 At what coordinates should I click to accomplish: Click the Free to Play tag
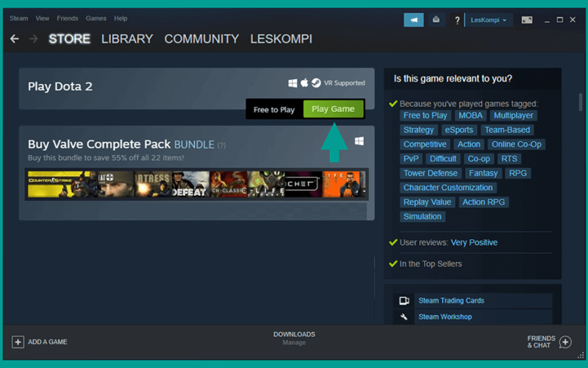point(426,116)
